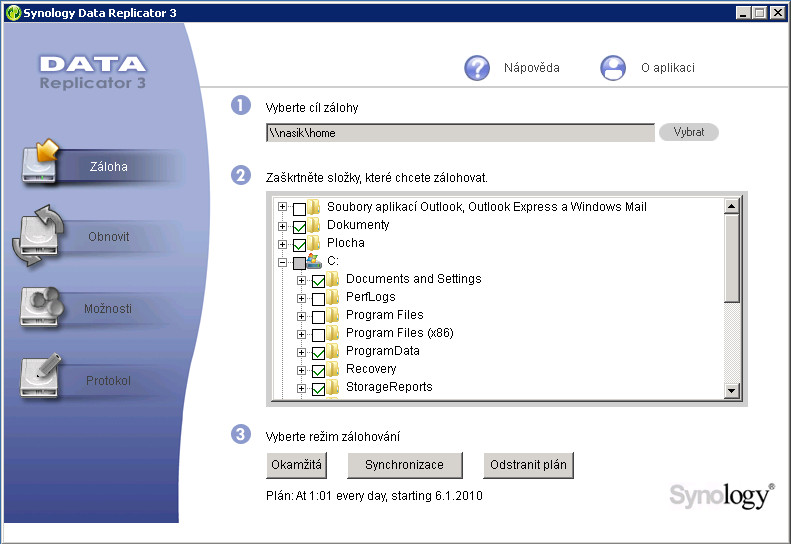Open Nápověda help link

[532, 68]
